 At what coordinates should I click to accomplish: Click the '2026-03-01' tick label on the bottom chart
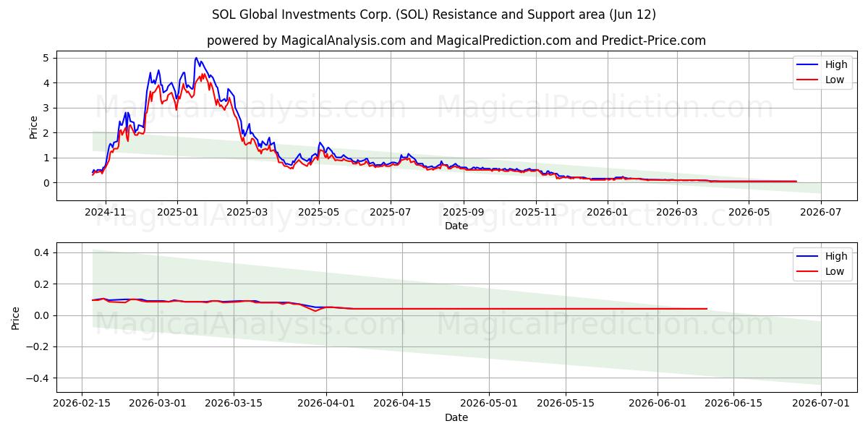click(x=158, y=404)
